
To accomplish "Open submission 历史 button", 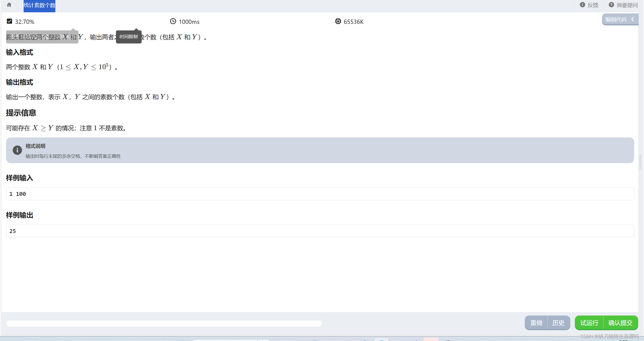I will (x=558, y=323).
